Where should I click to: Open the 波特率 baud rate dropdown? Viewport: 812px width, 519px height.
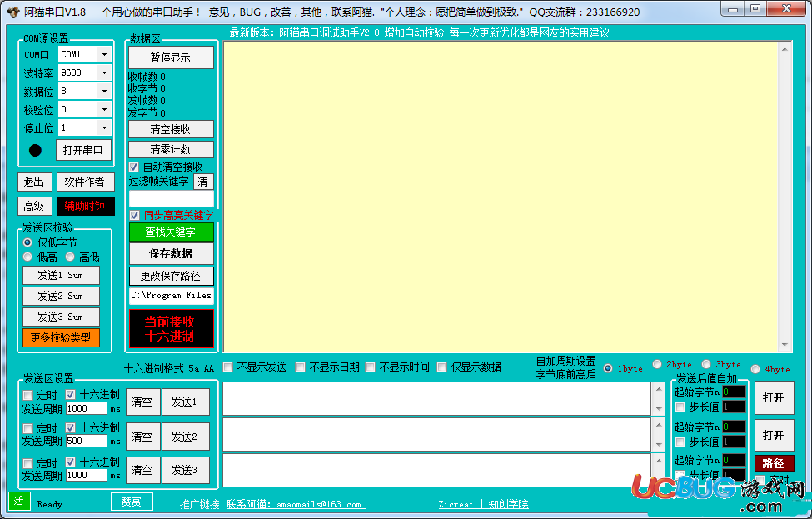104,72
